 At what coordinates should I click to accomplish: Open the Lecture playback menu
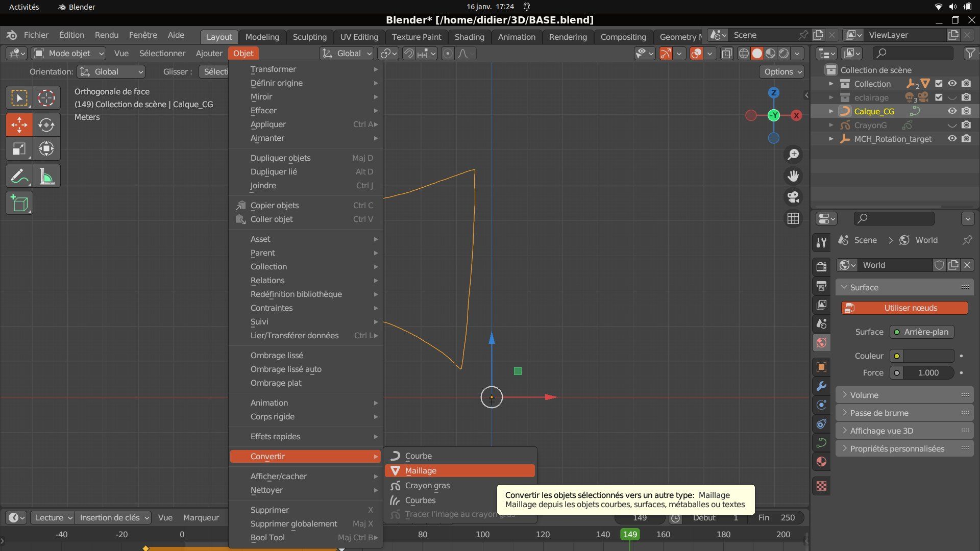point(53,517)
